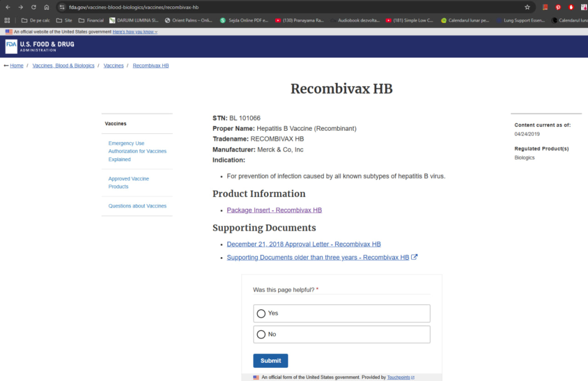Select the No radio button
This screenshot has width=588, height=381.
261,334
